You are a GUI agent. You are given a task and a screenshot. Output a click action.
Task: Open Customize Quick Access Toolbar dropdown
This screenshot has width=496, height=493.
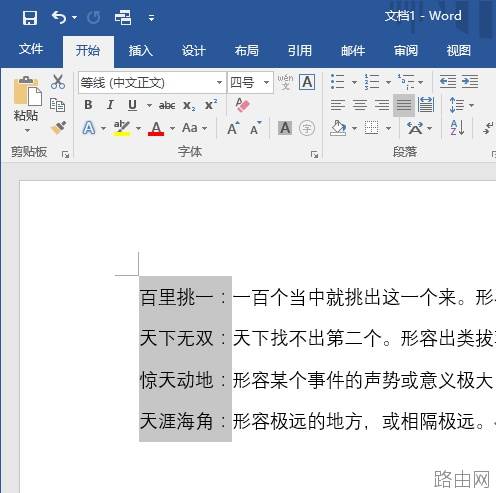(x=151, y=18)
